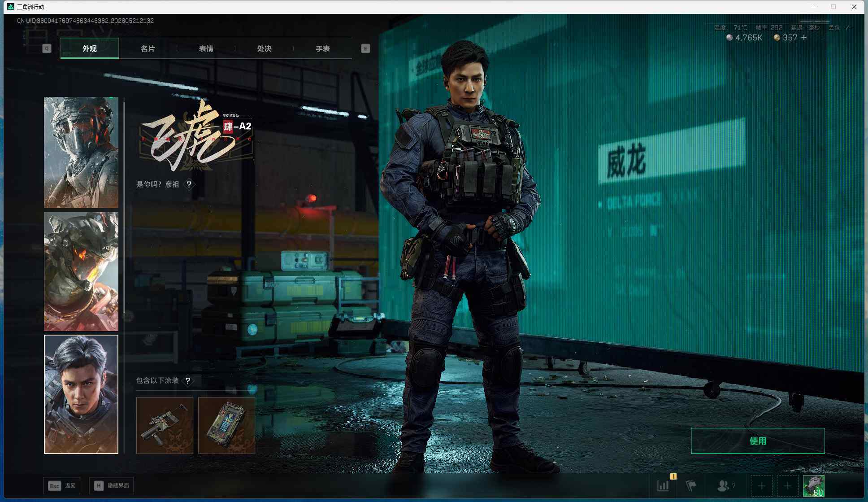Viewport: 868px width, 502px height.
Task: Click the 357 gold currency balance
Action: [786, 38]
